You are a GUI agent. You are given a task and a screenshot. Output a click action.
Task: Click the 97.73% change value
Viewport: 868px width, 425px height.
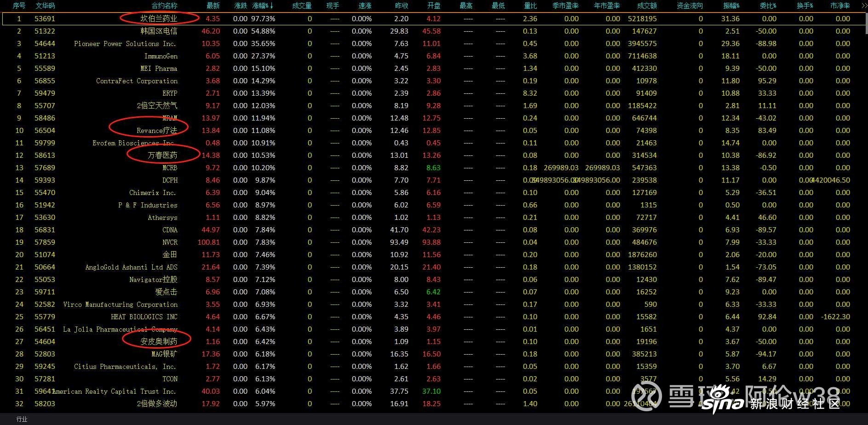[x=263, y=19]
